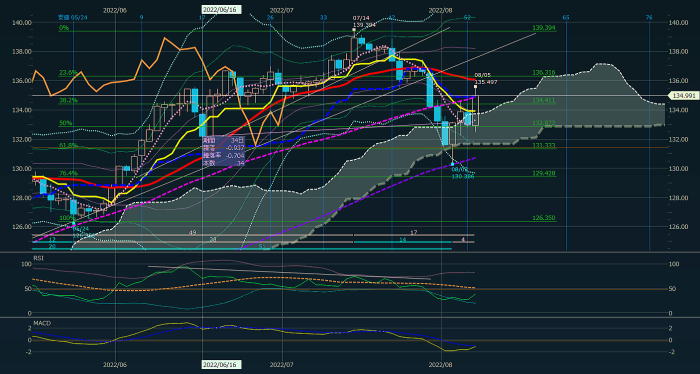Click the 2022/07 label on bottom date axis
The width and height of the screenshot is (700, 374).
pos(282,364)
